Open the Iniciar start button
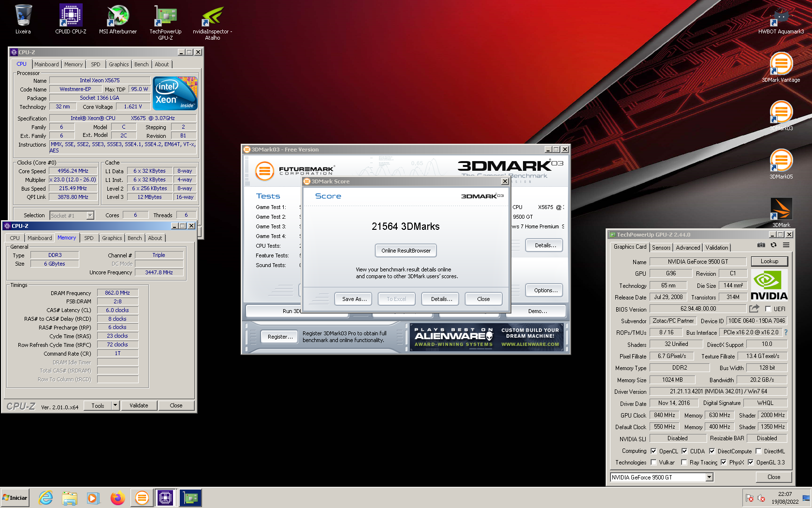This screenshot has height=508, width=812. [x=15, y=498]
